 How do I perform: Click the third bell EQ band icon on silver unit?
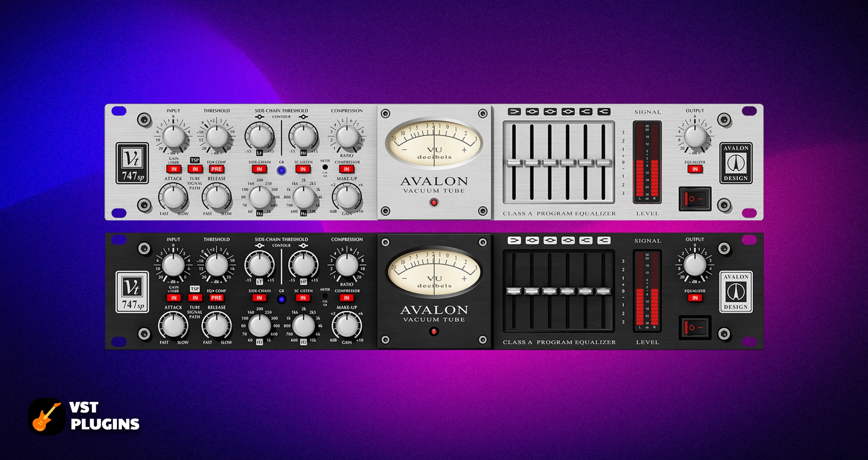point(550,112)
